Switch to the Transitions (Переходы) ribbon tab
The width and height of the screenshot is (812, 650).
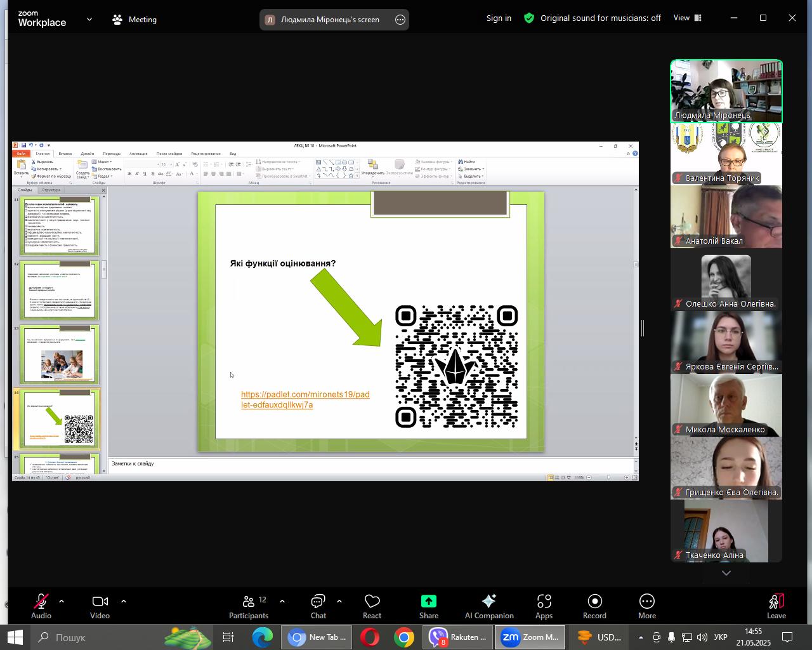pyautogui.click(x=112, y=154)
